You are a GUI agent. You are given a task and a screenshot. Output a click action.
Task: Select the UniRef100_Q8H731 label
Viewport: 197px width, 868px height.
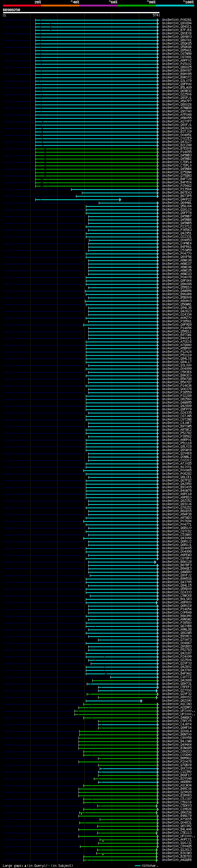click(x=177, y=684)
